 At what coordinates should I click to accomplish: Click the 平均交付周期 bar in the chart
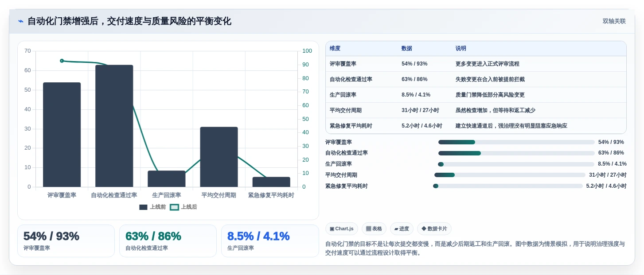219,157
